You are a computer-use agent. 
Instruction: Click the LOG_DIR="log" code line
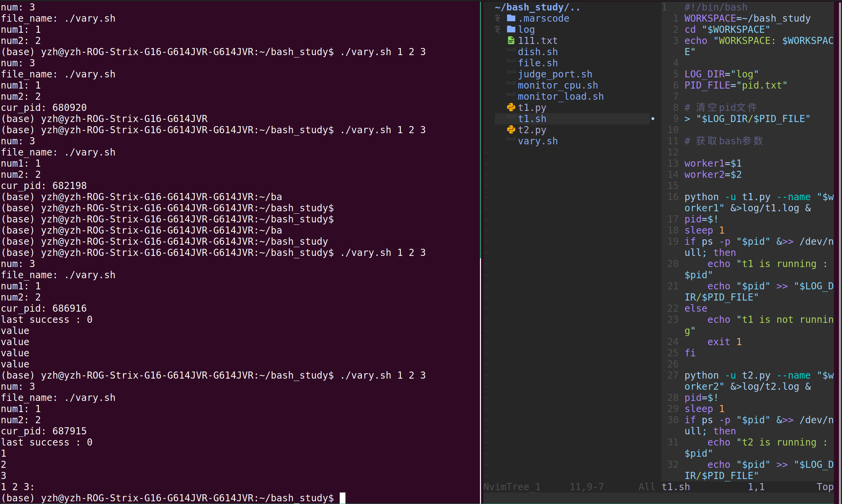[x=721, y=74]
